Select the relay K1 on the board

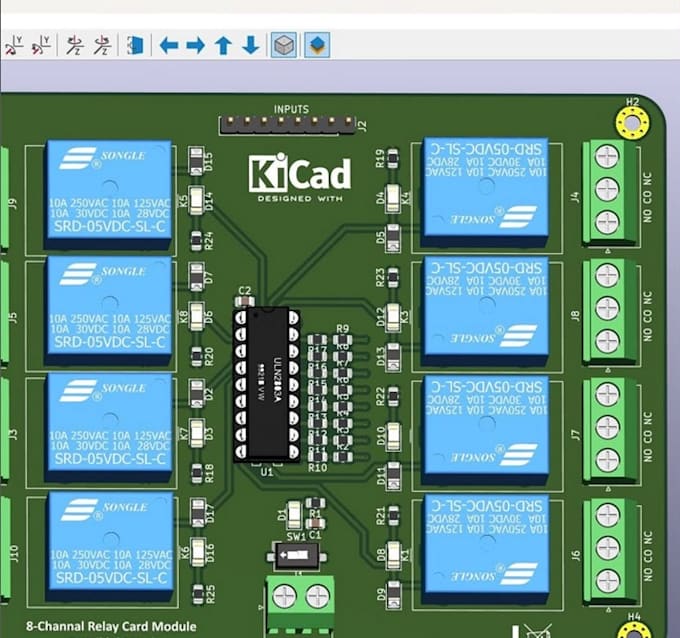coord(487,550)
